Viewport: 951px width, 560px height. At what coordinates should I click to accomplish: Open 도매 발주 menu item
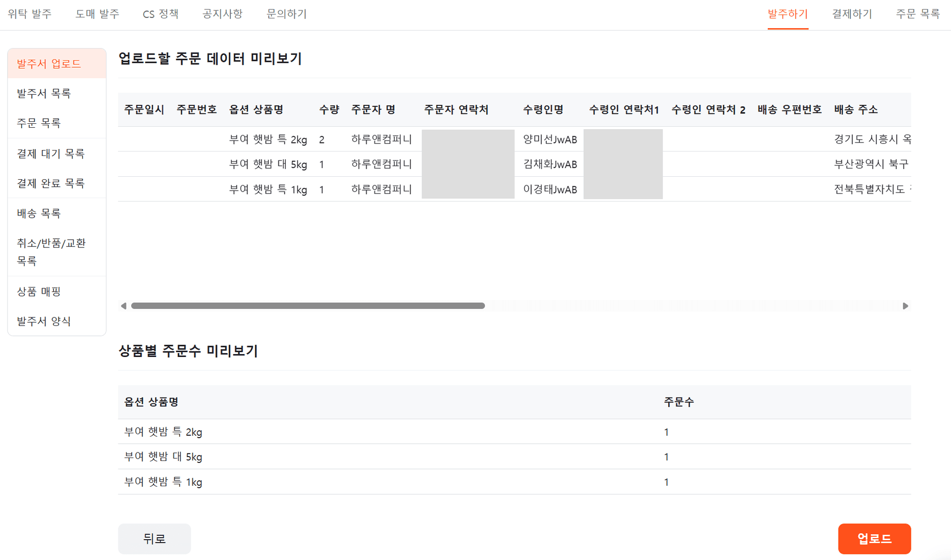point(97,14)
